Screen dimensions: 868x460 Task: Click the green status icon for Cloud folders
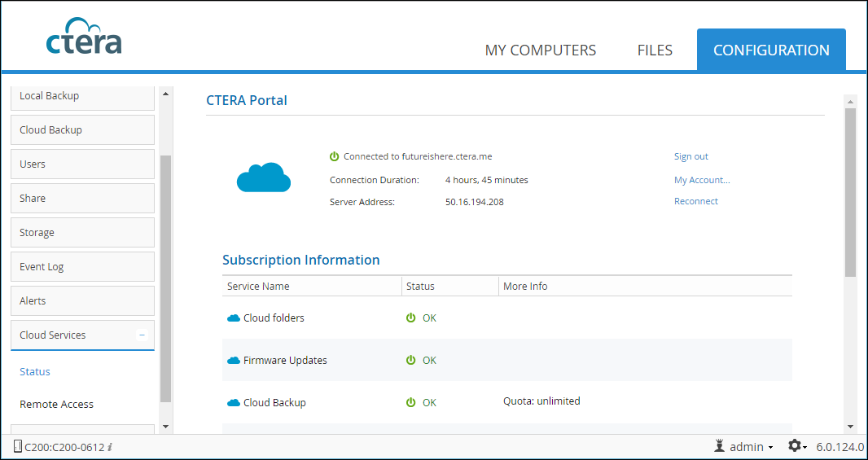point(410,318)
